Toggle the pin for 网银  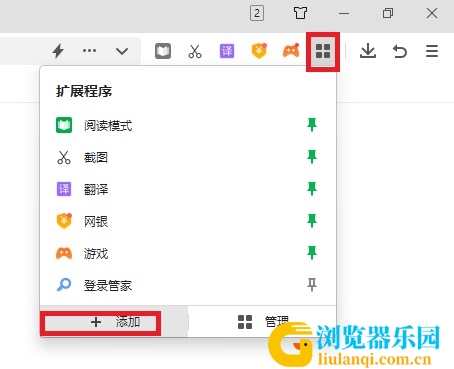(x=312, y=221)
